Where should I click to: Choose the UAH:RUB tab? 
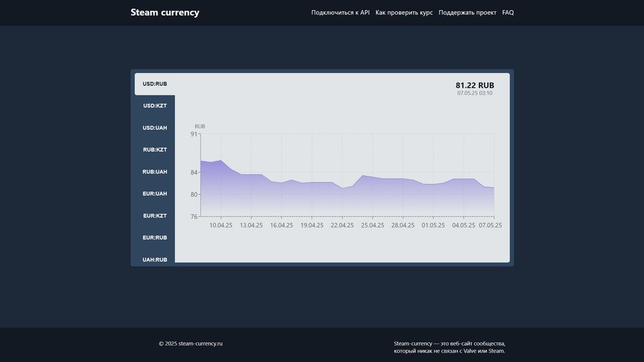coord(155,259)
